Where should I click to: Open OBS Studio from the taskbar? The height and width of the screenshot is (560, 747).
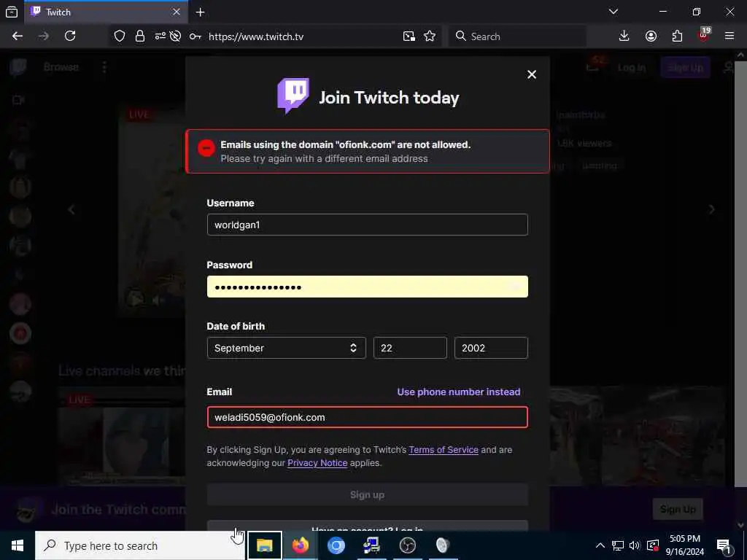[407, 545]
